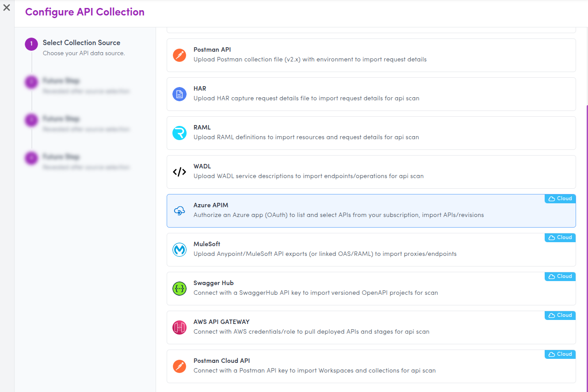Click the Azure APIM cloud icon
The height and width of the screenshot is (392, 588).
[179, 211]
